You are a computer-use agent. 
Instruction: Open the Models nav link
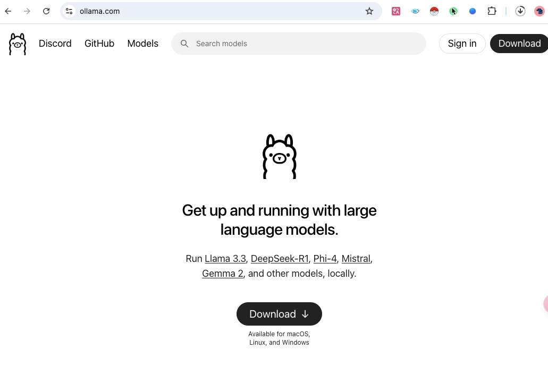click(x=142, y=44)
